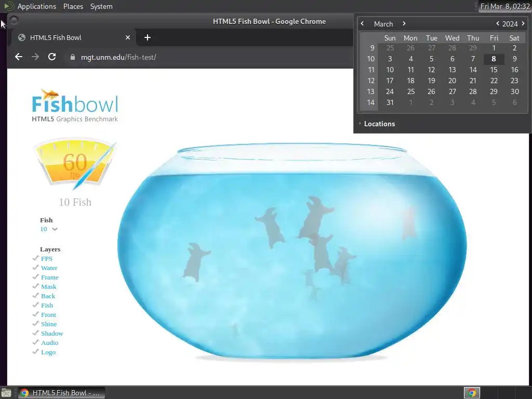Viewport: 532px width, 399px height.
Task: Select March 8 in the calendar
Action: tap(494, 59)
